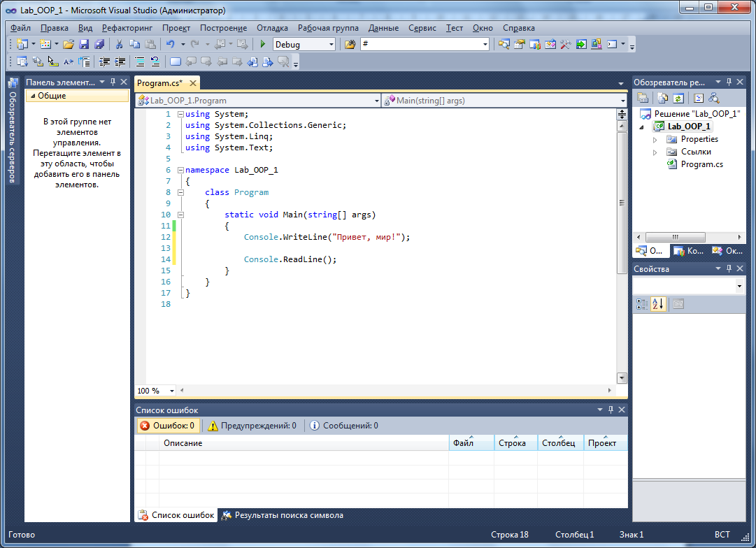Open the Сервис menu
756x548 pixels.
(422, 28)
